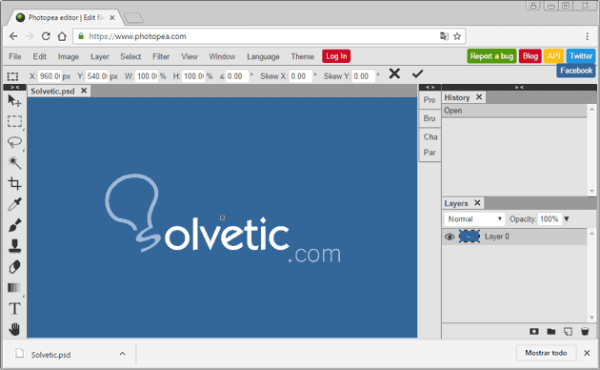The height and width of the screenshot is (370, 600).
Task: Collapse the right History and Layers panels
Action: [x=519, y=88]
